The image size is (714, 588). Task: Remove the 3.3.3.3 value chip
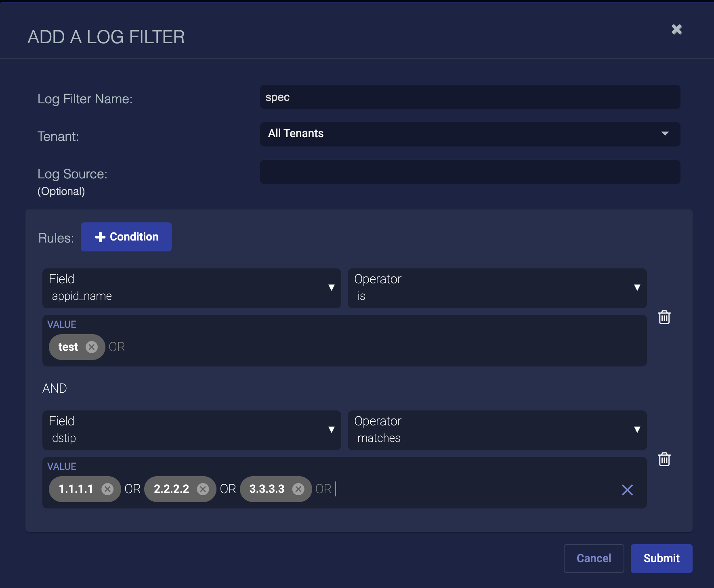298,489
